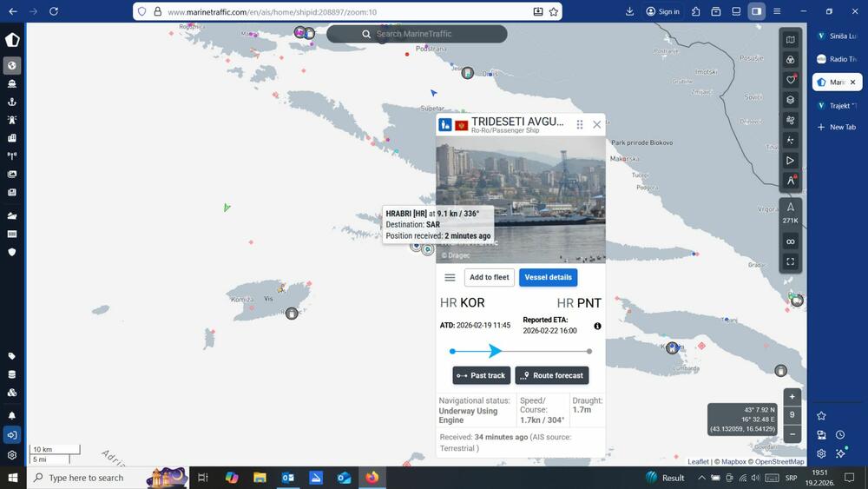Click the anchor ports icon in left sidebar
868x489 pixels.
click(x=12, y=102)
